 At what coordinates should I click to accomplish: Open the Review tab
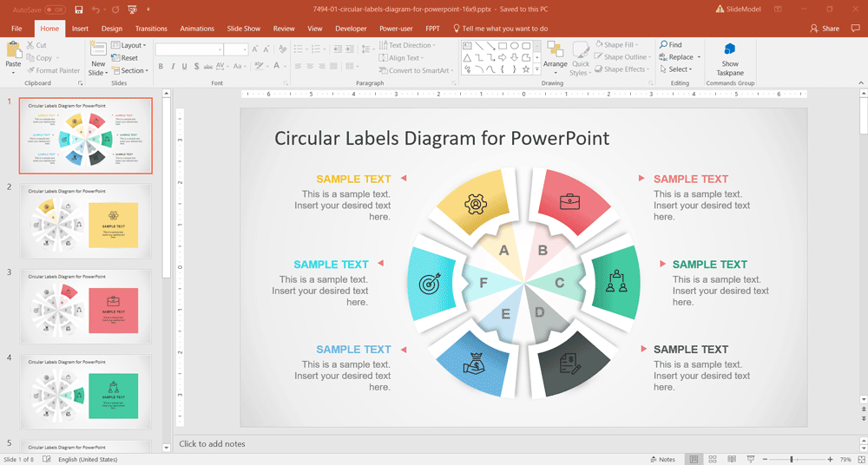(284, 29)
